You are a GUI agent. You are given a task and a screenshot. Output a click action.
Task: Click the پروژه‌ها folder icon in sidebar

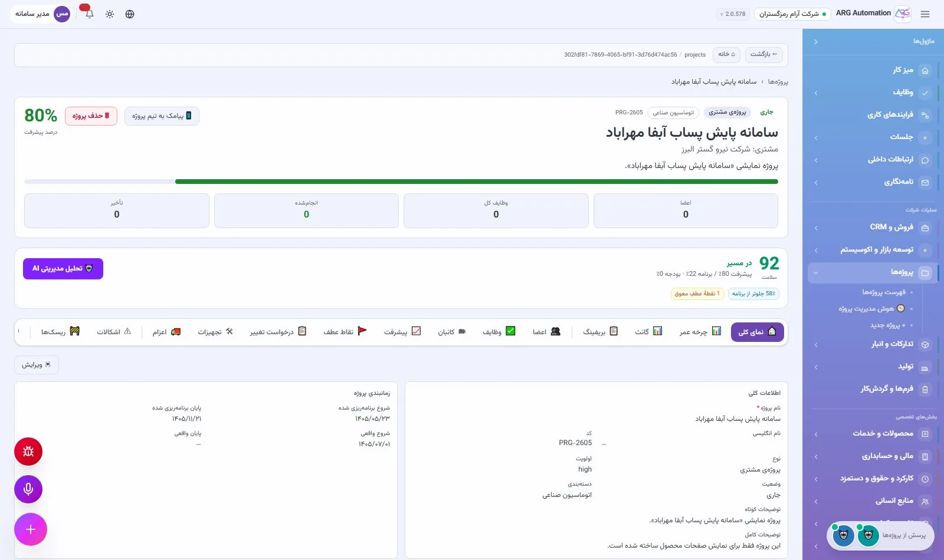coord(925,272)
